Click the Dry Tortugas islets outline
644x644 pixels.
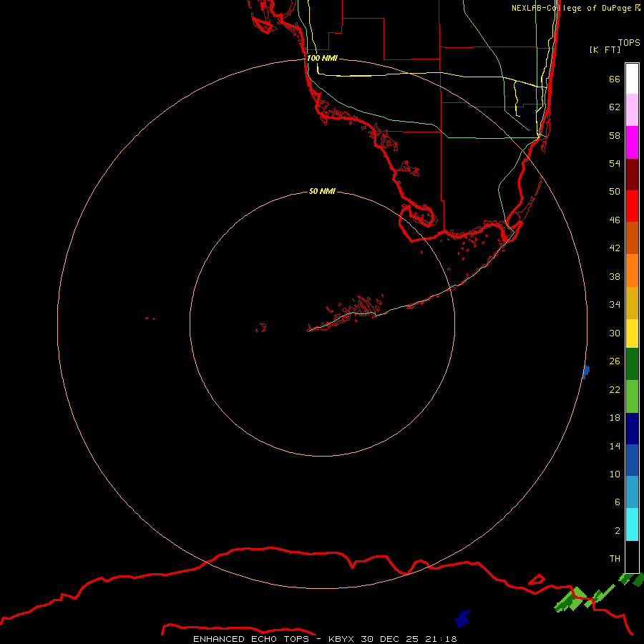click(x=150, y=318)
